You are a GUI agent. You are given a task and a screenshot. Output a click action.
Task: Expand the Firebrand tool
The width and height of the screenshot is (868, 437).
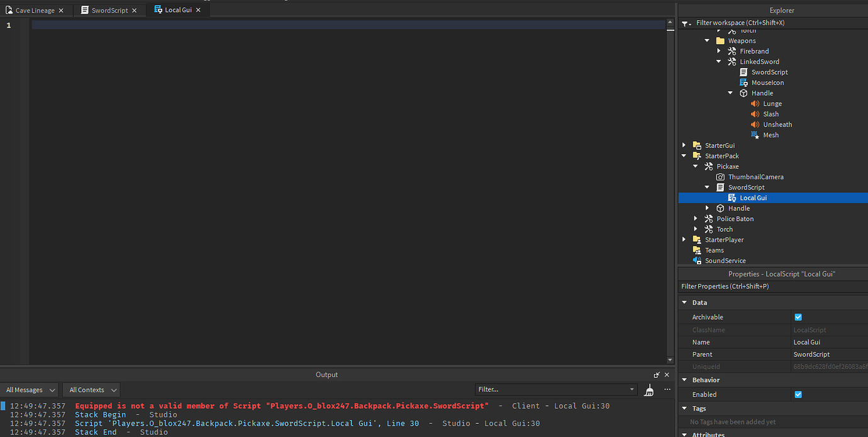[719, 51]
